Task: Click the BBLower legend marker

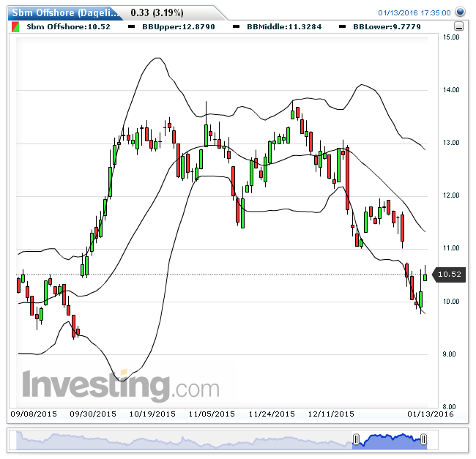Action: tap(342, 26)
